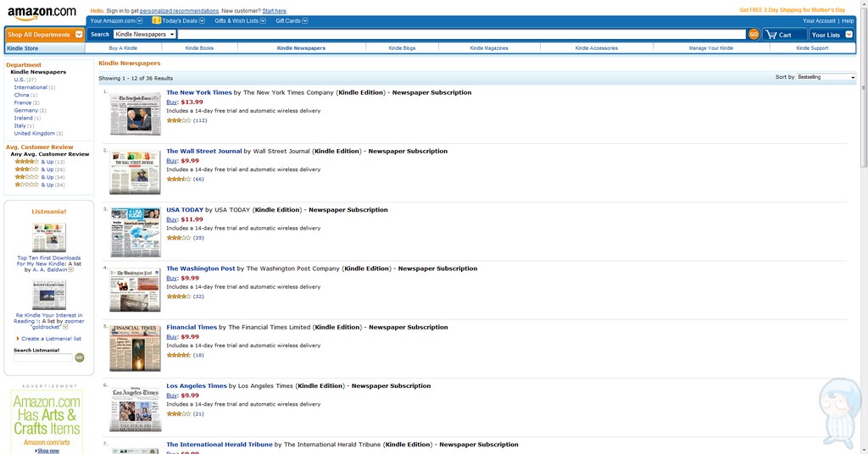Click the Financial Times star rating
Screen dimensions: 868x454
coord(179,354)
